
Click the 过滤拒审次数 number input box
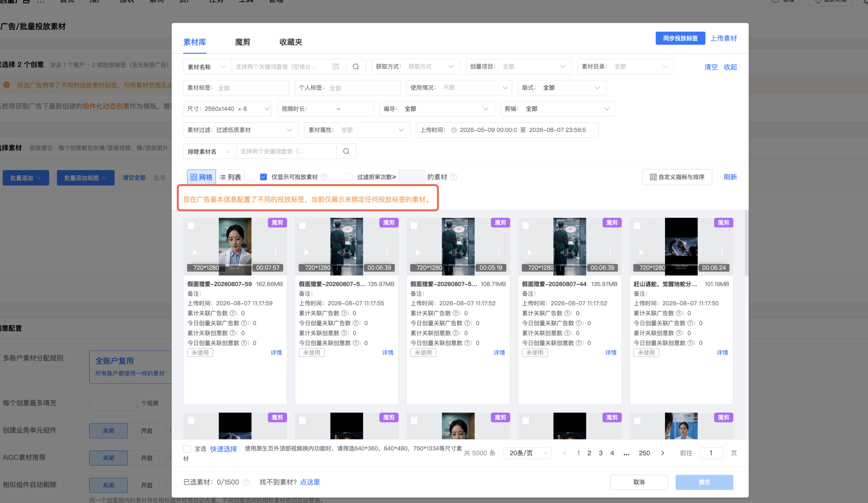411,177
